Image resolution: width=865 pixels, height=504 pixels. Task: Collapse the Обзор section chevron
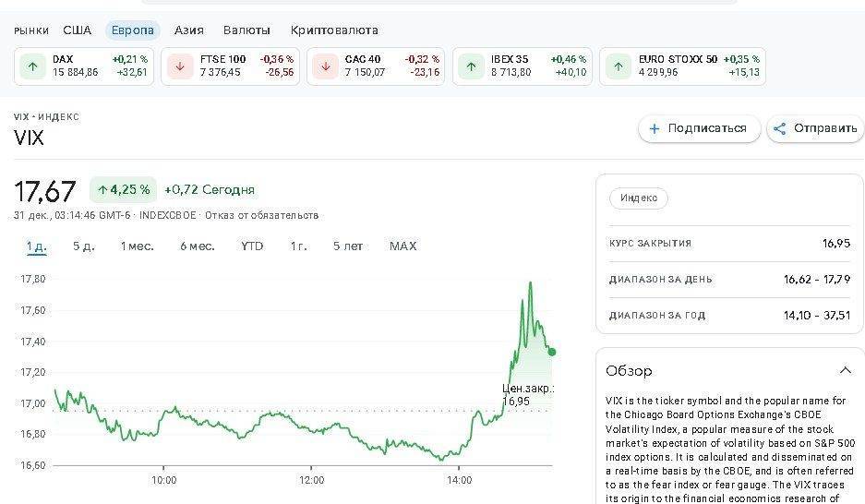coord(845,370)
